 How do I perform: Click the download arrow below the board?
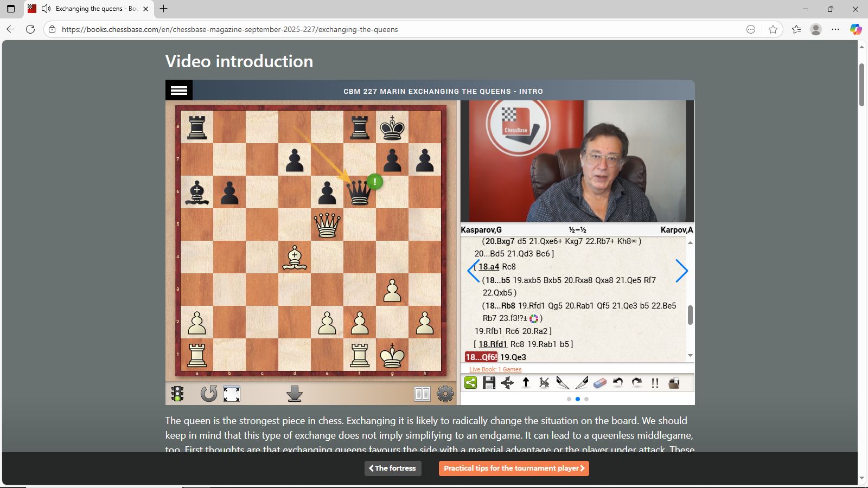tap(295, 394)
